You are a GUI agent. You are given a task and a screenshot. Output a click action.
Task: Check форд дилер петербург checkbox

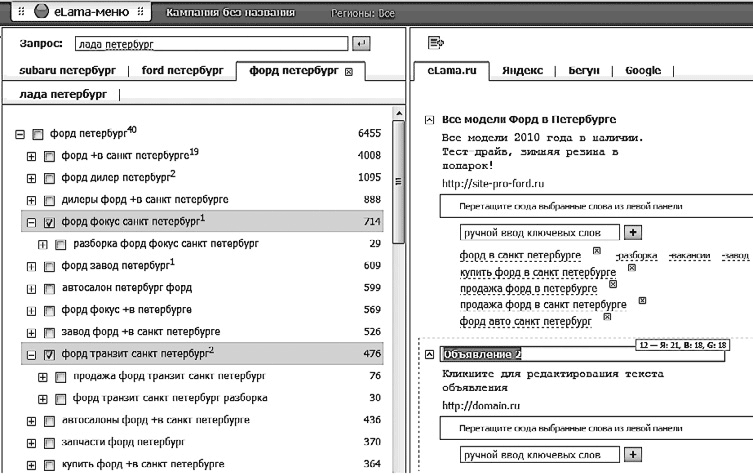(x=49, y=179)
